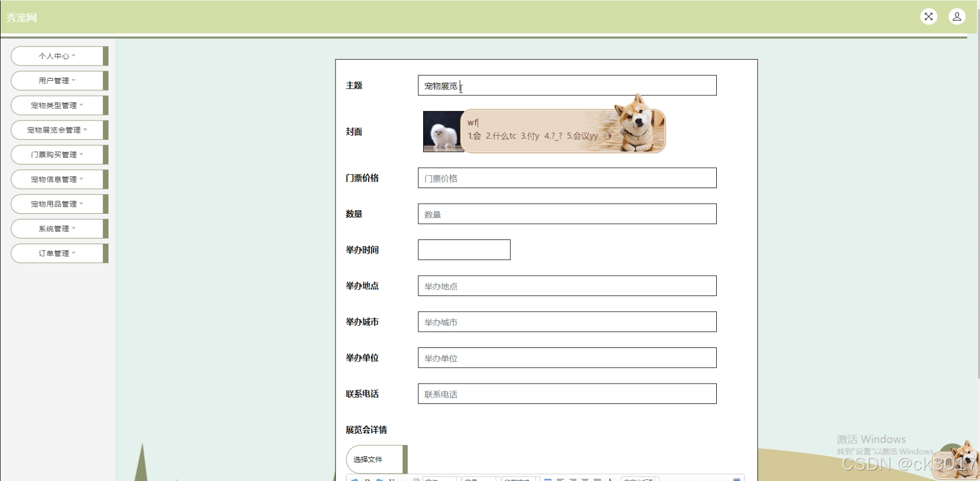This screenshot has width=980, height=481.
Task: Focus the 门票价格 input field
Action: tap(567, 178)
